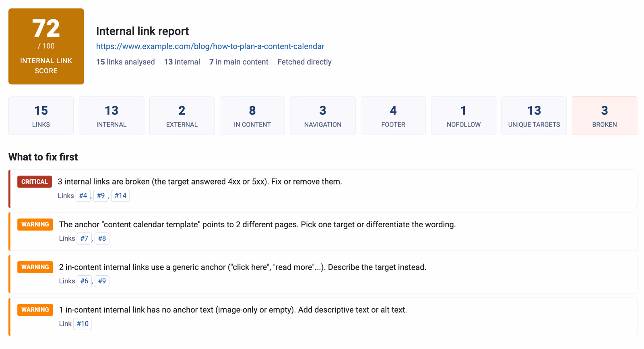Open the analysed blog URL link
The image size is (644, 349).
pos(210,46)
